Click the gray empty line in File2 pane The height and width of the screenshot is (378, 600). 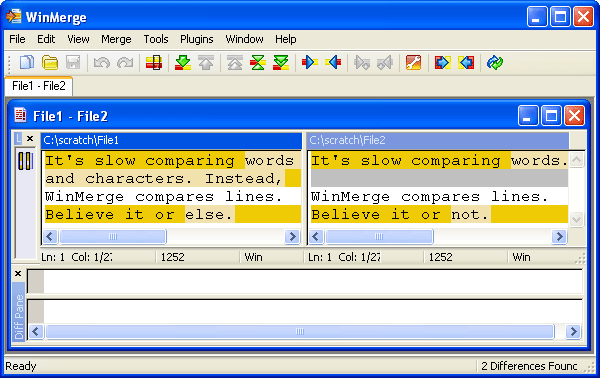tap(439, 178)
